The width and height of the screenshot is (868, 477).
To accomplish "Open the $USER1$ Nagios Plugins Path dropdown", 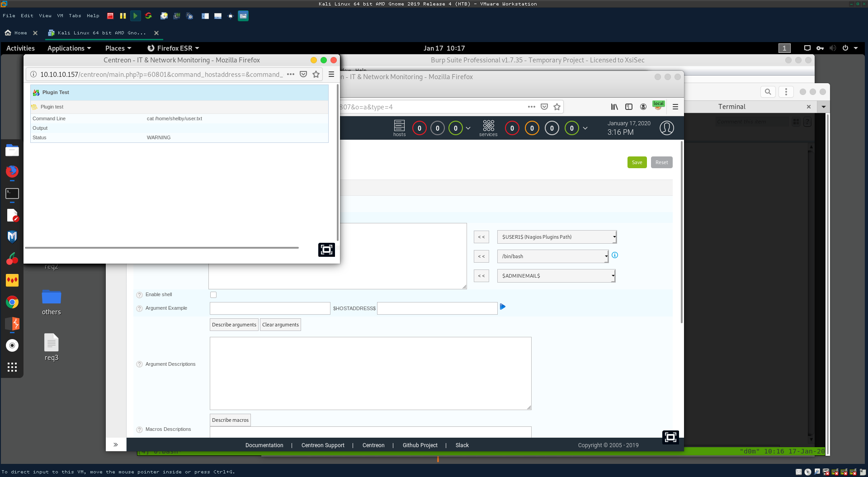I will coord(557,237).
